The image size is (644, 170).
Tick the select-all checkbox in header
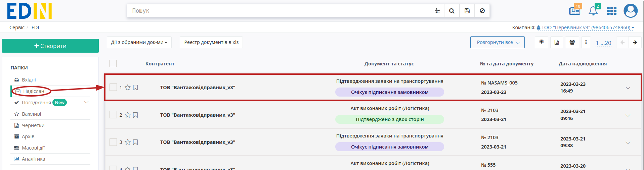pyautogui.click(x=113, y=63)
